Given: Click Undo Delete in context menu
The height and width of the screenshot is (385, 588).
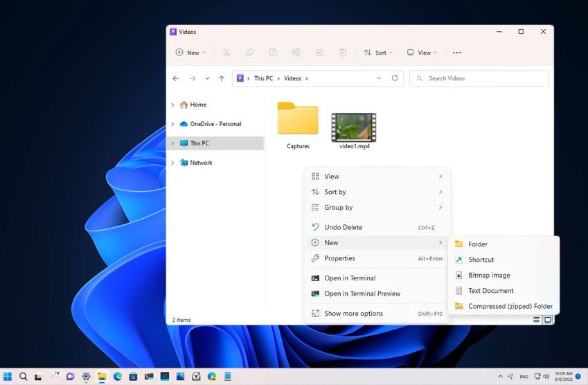Looking at the screenshot, I should point(343,227).
